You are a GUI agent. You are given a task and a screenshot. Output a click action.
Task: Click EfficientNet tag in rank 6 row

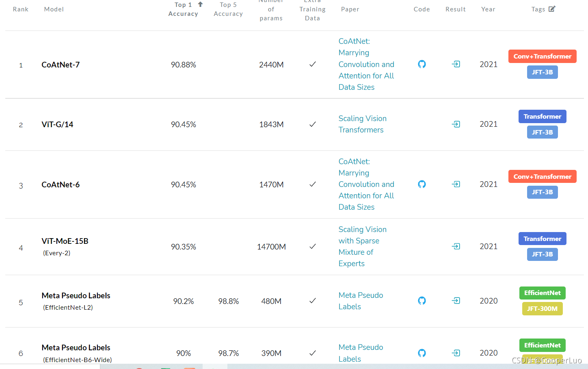pyautogui.click(x=542, y=345)
